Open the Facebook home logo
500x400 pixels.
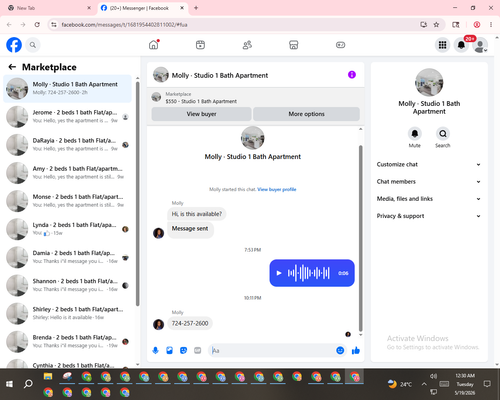[x=14, y=45]
